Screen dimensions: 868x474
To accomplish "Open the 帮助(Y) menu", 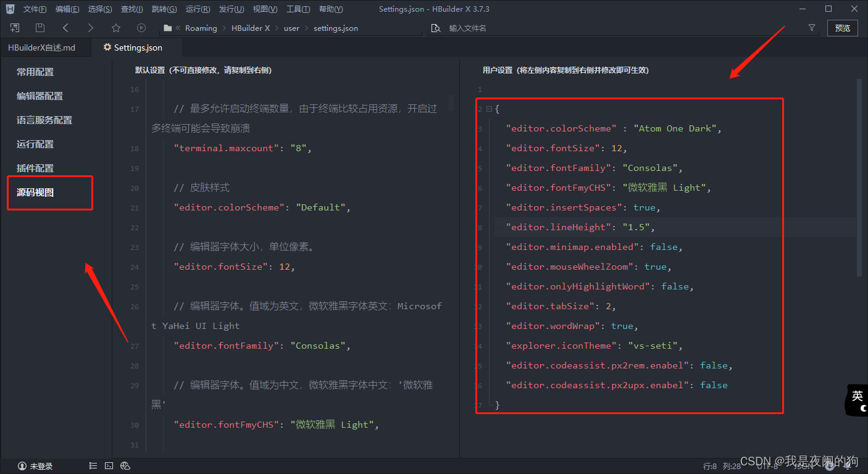I will (x=332, y=9).
